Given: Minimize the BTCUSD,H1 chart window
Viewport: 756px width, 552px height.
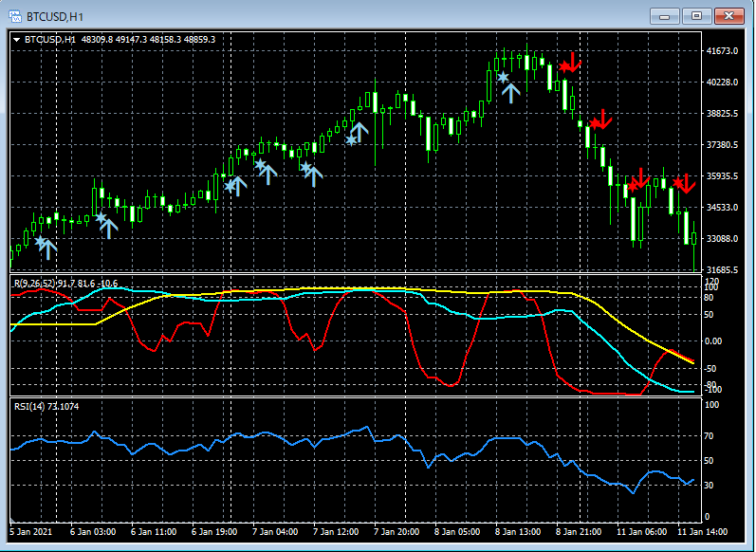Looking at the screenshot, I should (664, 16).
